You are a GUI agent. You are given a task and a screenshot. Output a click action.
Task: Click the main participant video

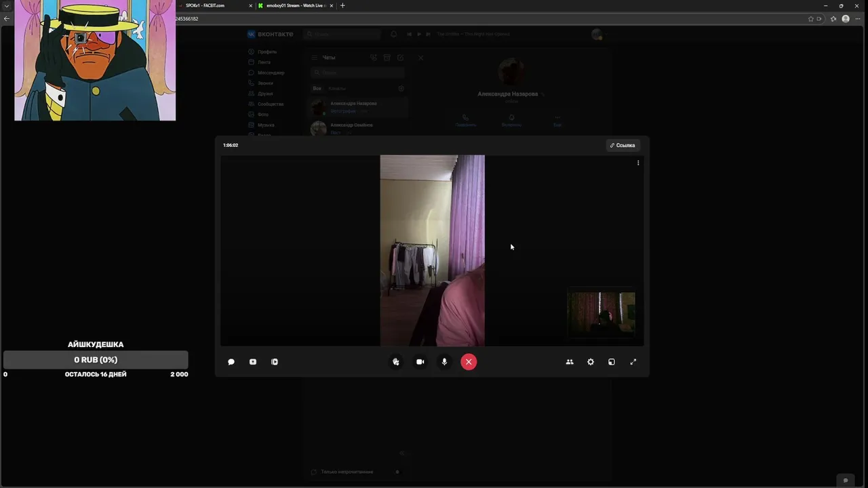[433, 250]
